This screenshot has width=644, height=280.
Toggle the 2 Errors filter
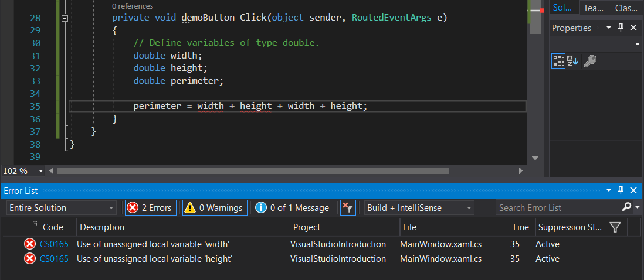click(x=150, y=208)
